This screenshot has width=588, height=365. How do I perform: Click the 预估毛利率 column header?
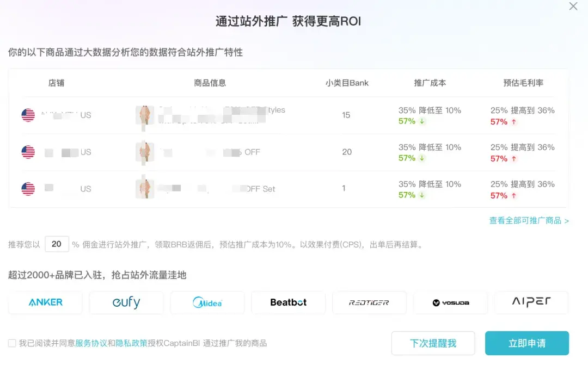[523, 83]
